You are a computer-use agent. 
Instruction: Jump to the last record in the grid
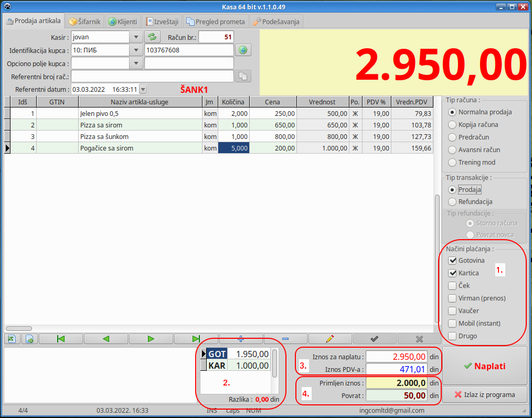tap(196, 339)
